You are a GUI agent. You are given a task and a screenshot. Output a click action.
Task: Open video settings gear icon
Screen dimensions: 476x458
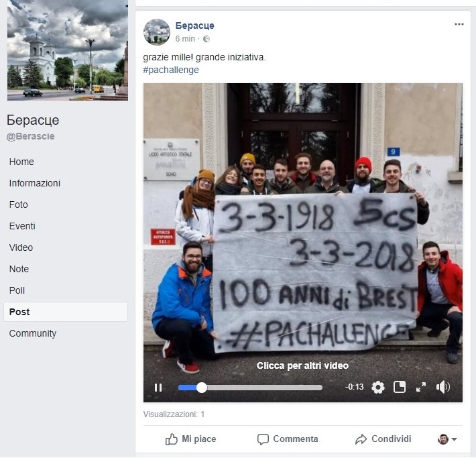coord(378,387)
